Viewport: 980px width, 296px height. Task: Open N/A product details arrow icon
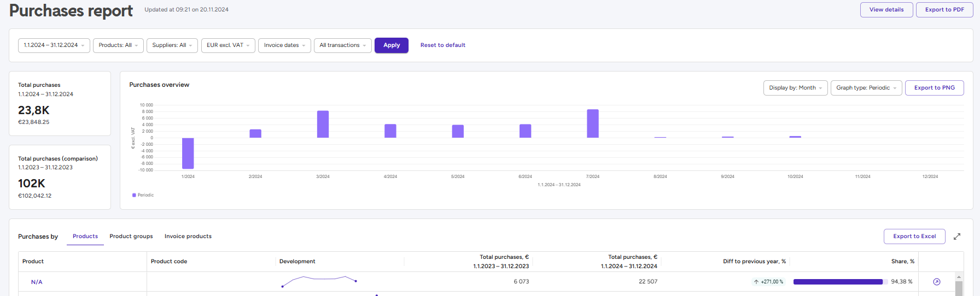tap(937, 282)
